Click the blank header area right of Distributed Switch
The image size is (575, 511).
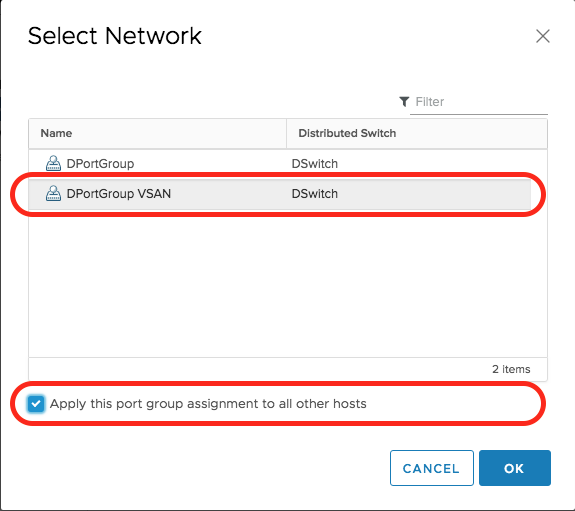pos(471,134)
